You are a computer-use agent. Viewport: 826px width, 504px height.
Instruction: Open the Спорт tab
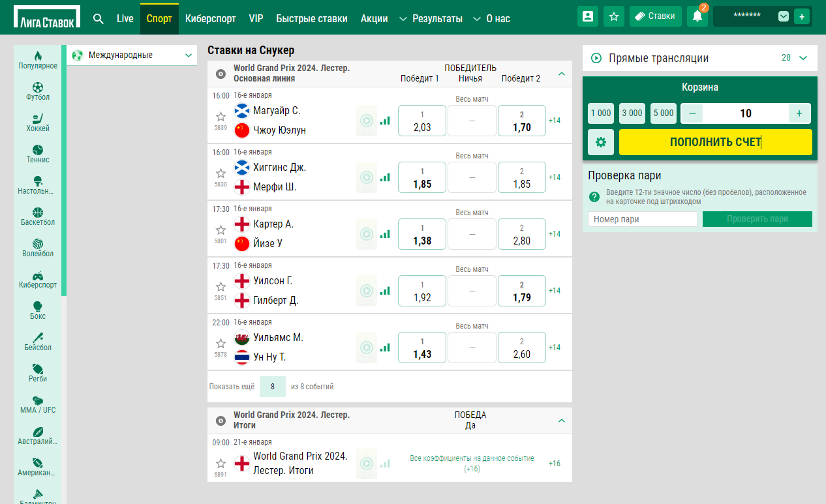pos(159,18)
